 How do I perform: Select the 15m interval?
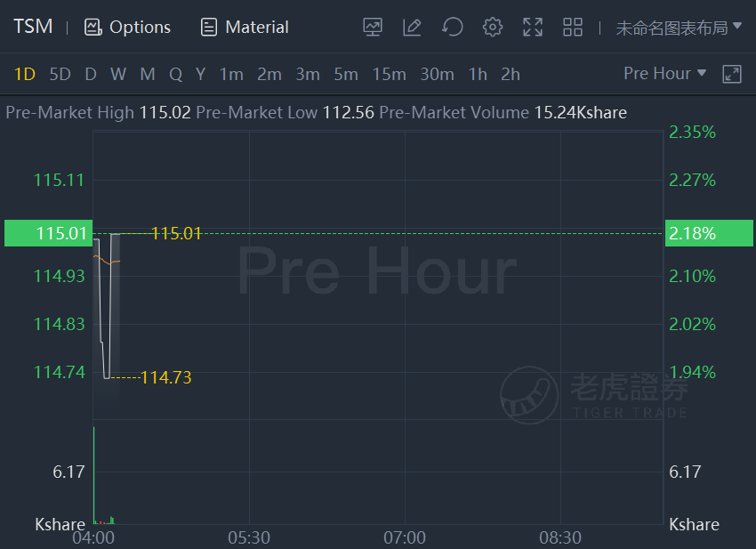(x=389, y=74)
